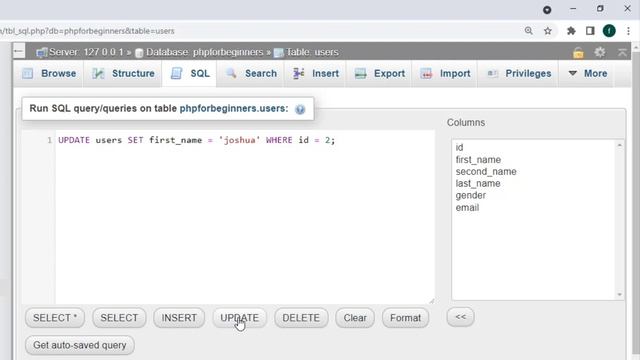The image size is (640, 360).
Task: Click 'joshua' string in the query
Action: point(240,140)
